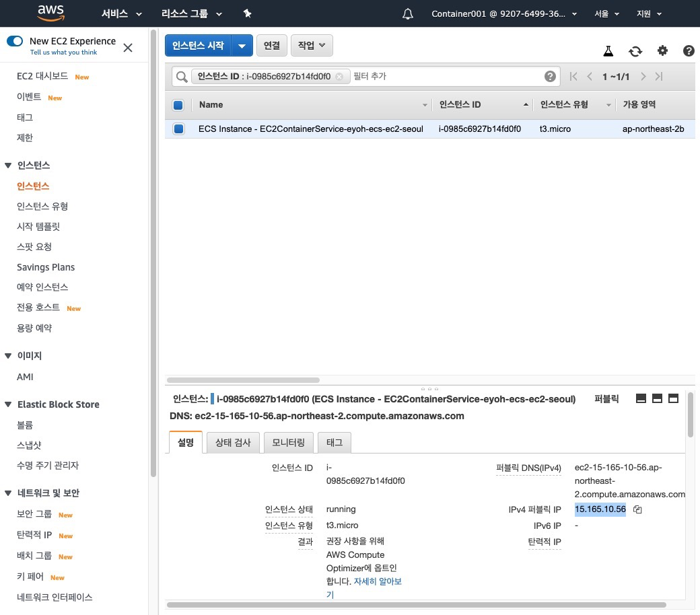This screenshot has height=615, width=700.
Task: Remove the instance ID filter chip
Action: pyautogui.click(x=339, y=76)
